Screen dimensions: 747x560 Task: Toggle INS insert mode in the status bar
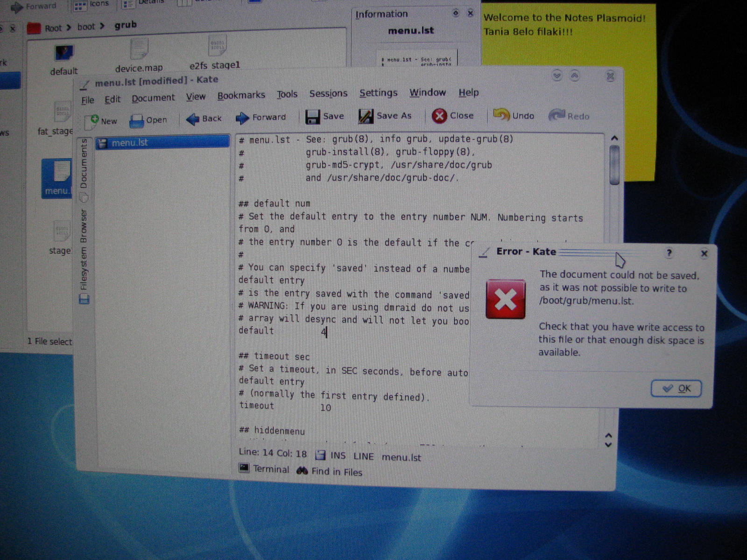tap(338, 456)
